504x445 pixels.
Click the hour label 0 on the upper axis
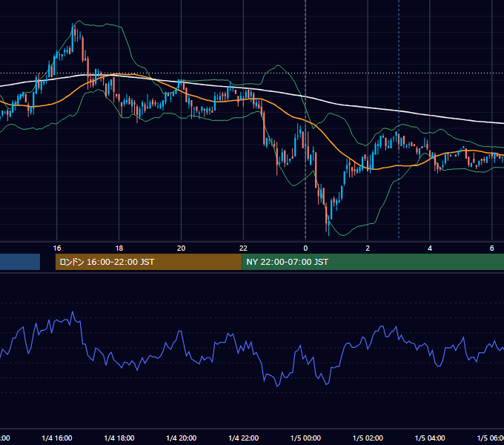point(305,248)
